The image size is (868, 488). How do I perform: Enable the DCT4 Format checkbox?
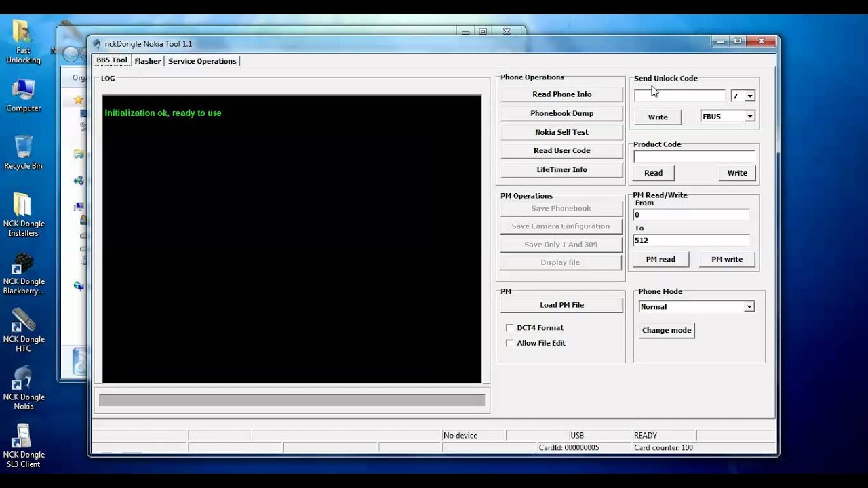click(x=509, y=328)
